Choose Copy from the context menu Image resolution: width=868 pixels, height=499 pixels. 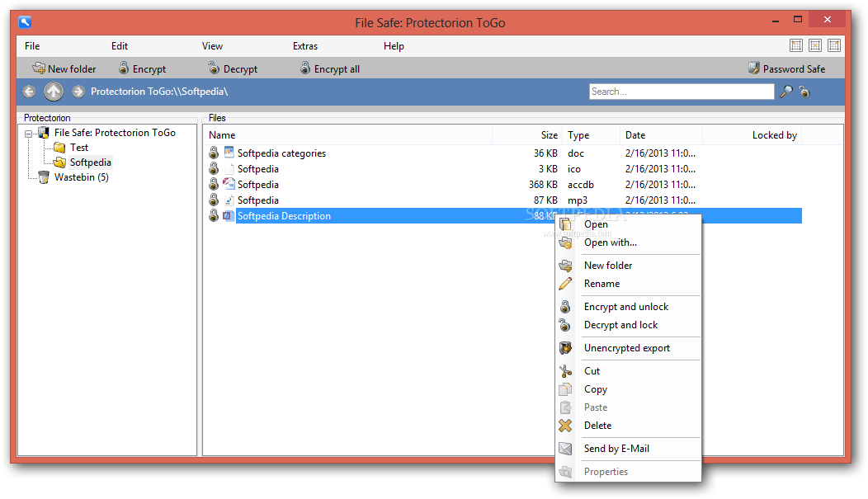tap(628, 389)
